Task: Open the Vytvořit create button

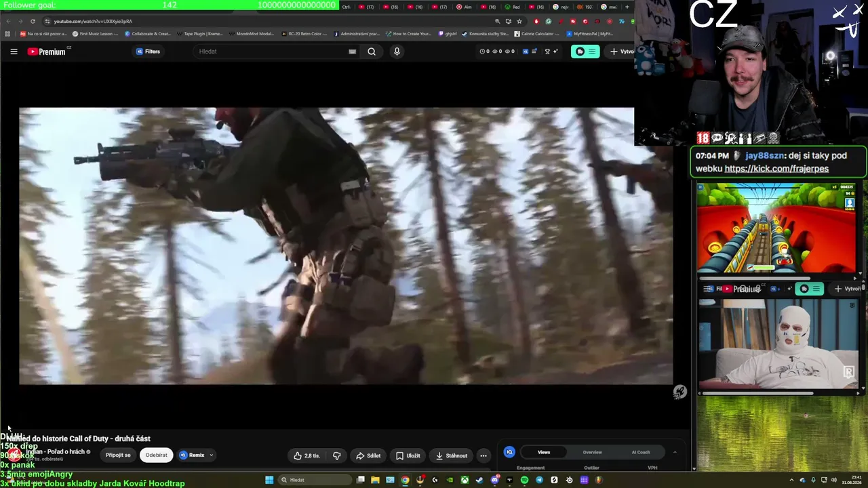Action: 621,52
